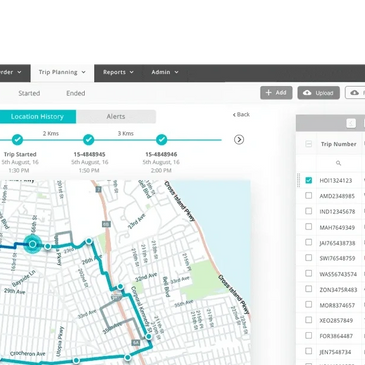Viewport: 365px width, 365px height.
Task: Click the 15-4848946 checkpoint marker
Action: [x=162, y=140]
